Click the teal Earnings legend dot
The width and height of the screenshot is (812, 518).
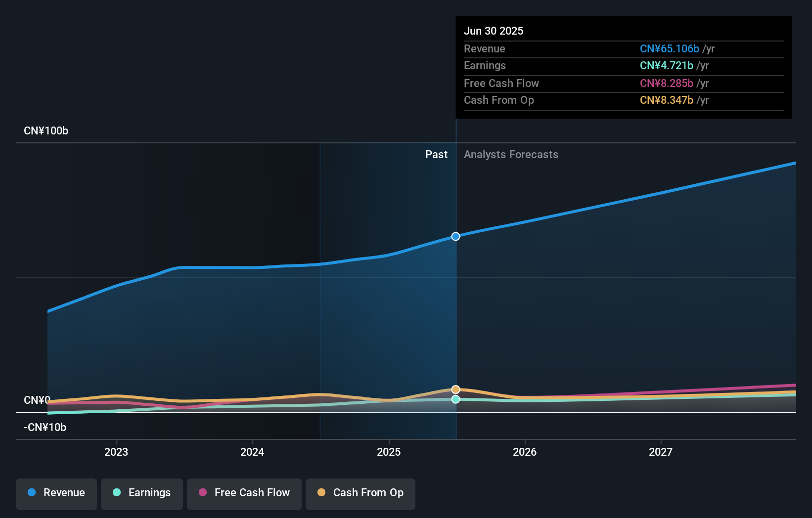coord(116,493)
